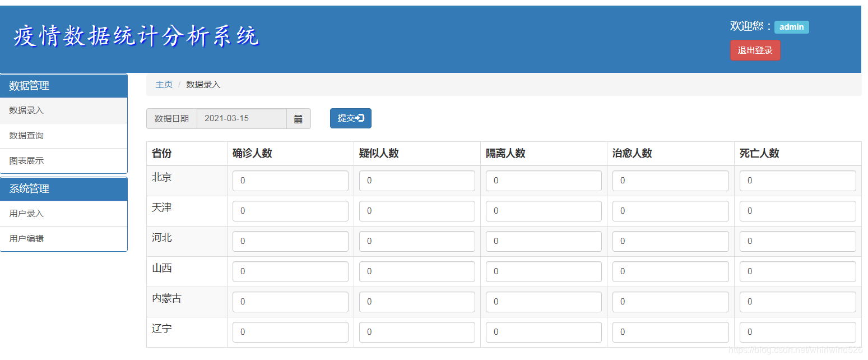Select the 内蒙古 province cell
This screenshot has height=360, width=868.
pos(187,302)
